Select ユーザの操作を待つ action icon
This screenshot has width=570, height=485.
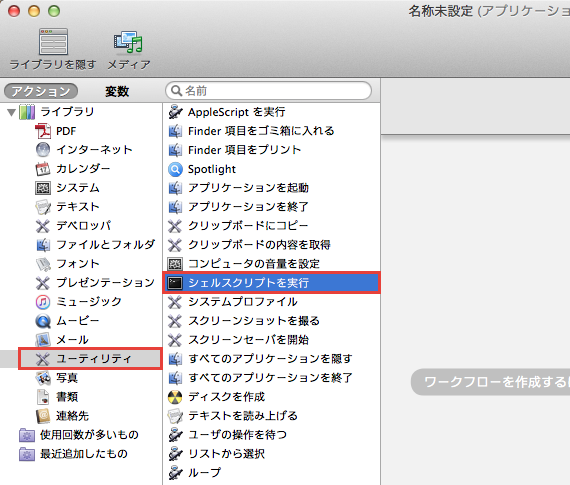point(175,435)
